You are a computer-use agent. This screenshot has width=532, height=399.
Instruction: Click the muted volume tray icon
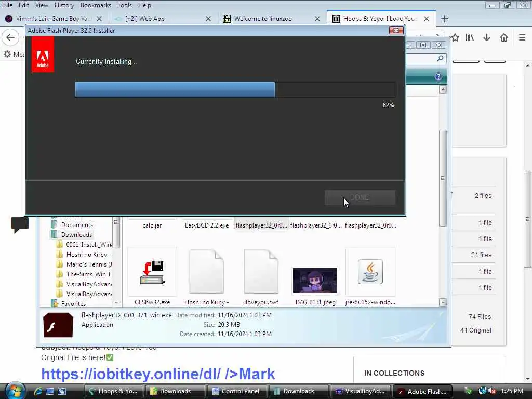pyautogui.click(x=493, y=391)
